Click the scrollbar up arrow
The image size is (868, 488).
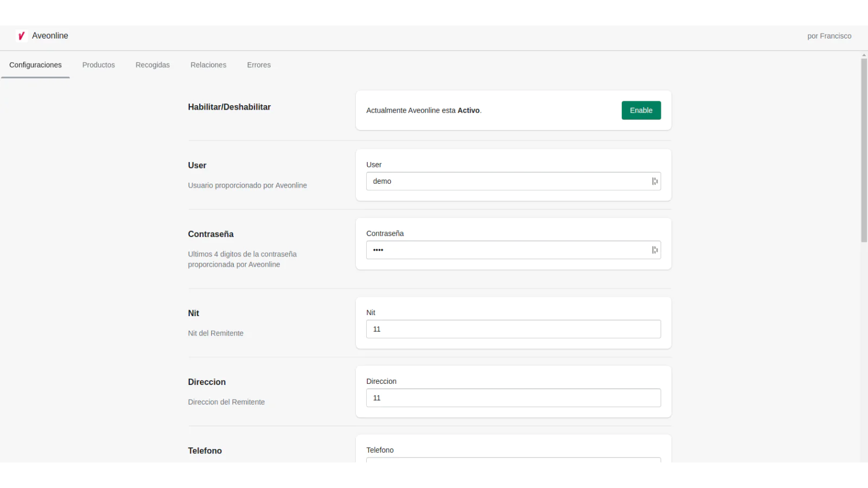pyautogui.click(x=864, y=55)
